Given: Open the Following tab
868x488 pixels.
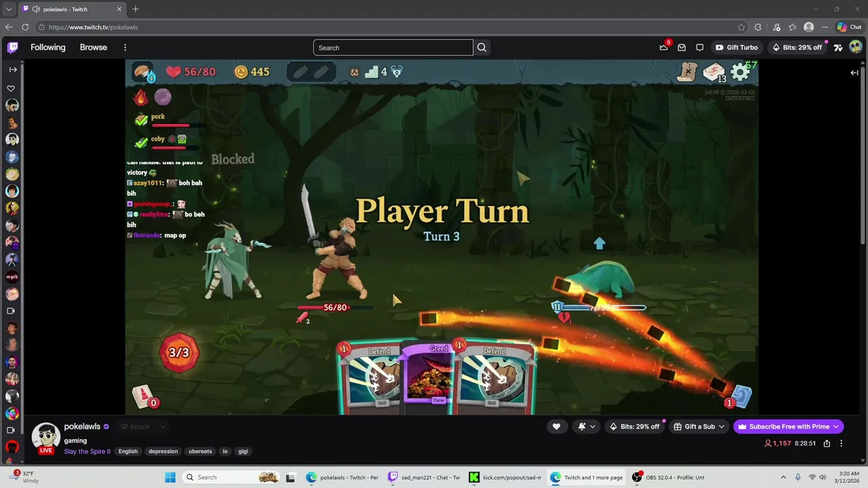Looking at the screenshot, I should 47,47.
